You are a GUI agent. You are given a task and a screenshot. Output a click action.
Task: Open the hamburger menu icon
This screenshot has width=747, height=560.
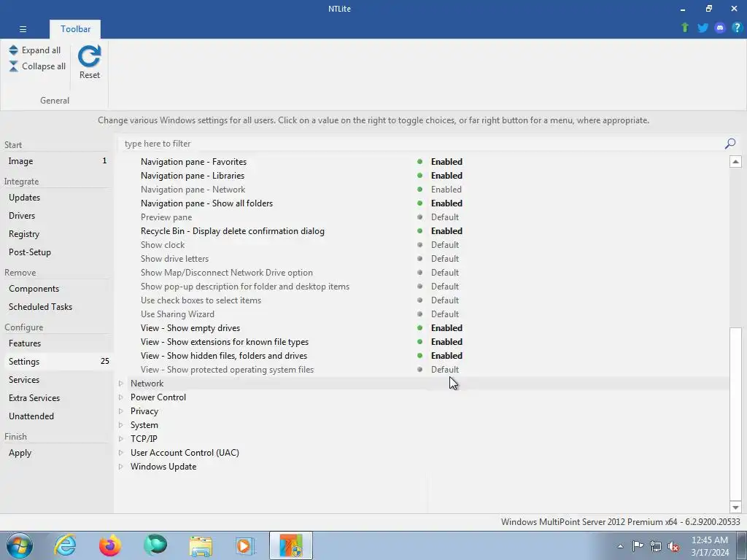23,29
